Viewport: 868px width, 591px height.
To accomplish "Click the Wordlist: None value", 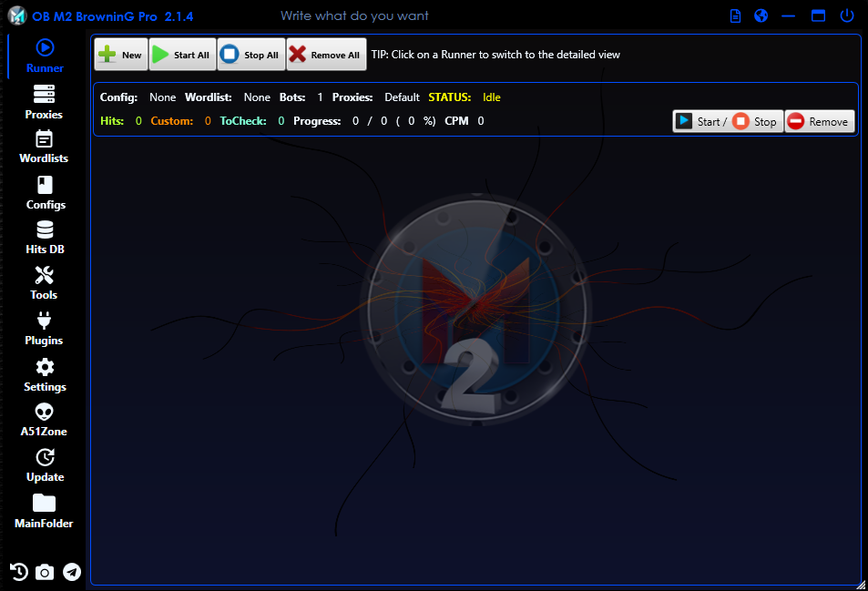I will [257, 97].
